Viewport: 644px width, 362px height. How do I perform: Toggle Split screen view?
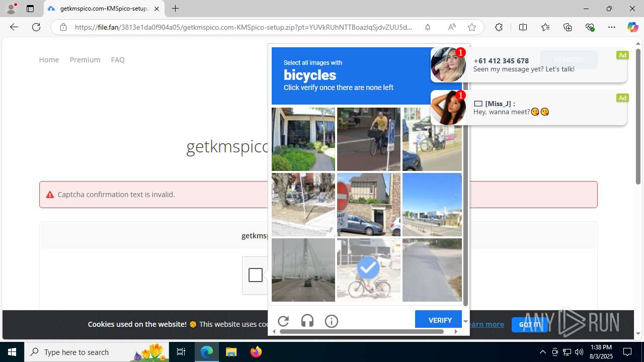[523, 27]
